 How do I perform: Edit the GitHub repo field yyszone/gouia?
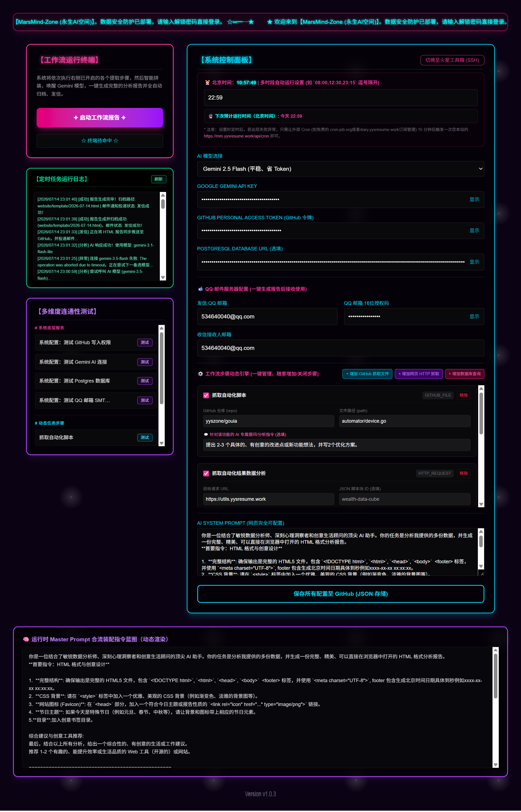point(268,422)
